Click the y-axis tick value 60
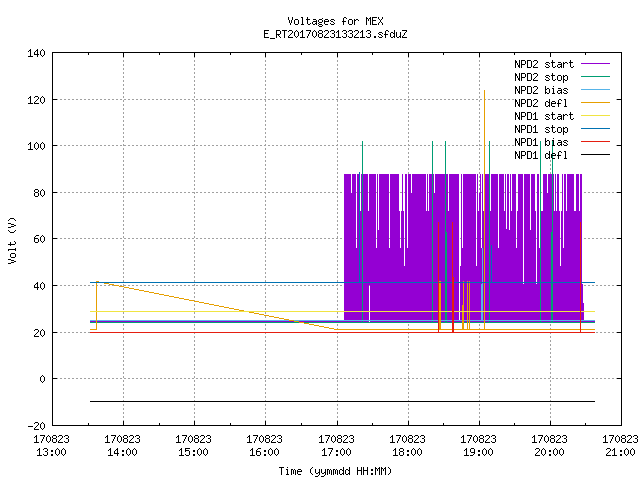Viewport: 640px width, 480px height. (x=39, y=239)
